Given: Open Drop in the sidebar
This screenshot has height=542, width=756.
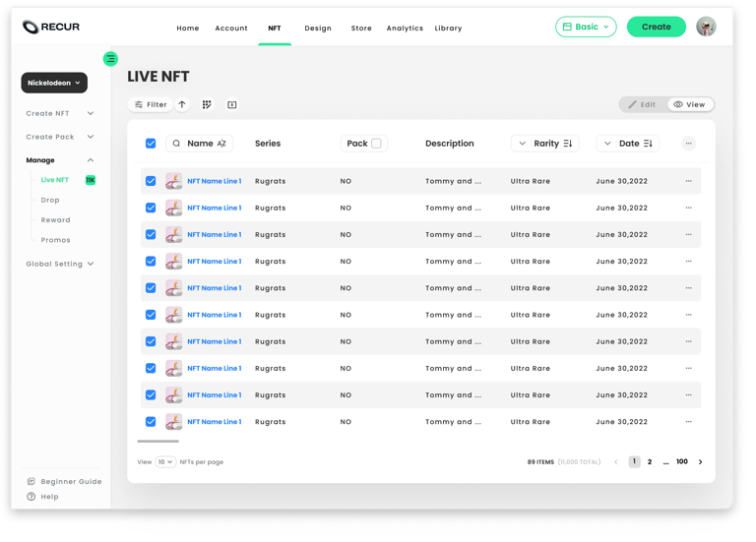Looking at the screenshot, I should (x=50, y=200).
